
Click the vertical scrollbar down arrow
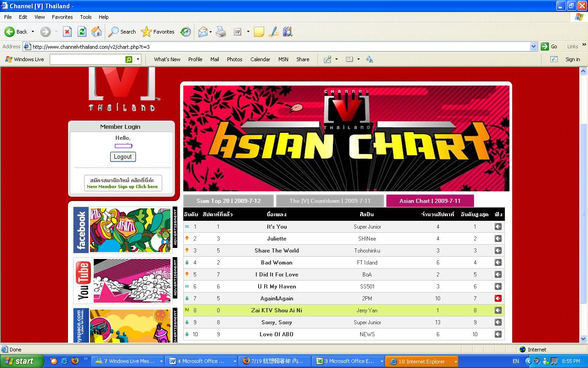584,339
